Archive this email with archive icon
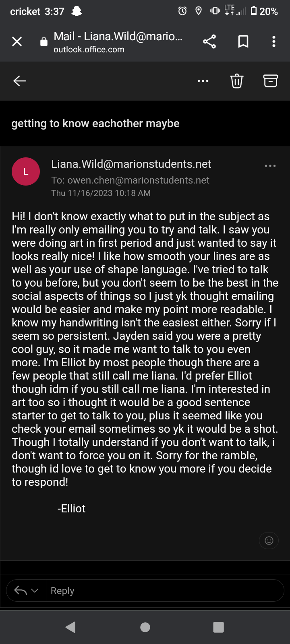 tap(271, 81)
